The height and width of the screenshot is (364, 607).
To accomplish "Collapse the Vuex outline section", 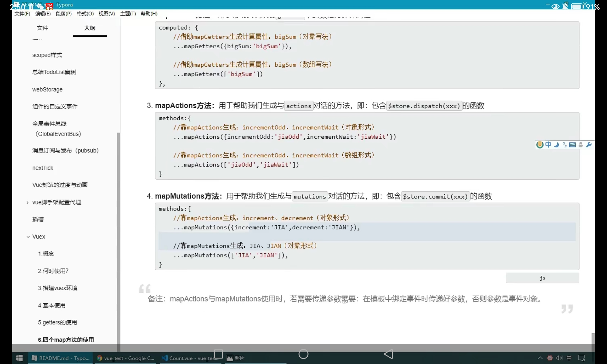I will [28, 237].
